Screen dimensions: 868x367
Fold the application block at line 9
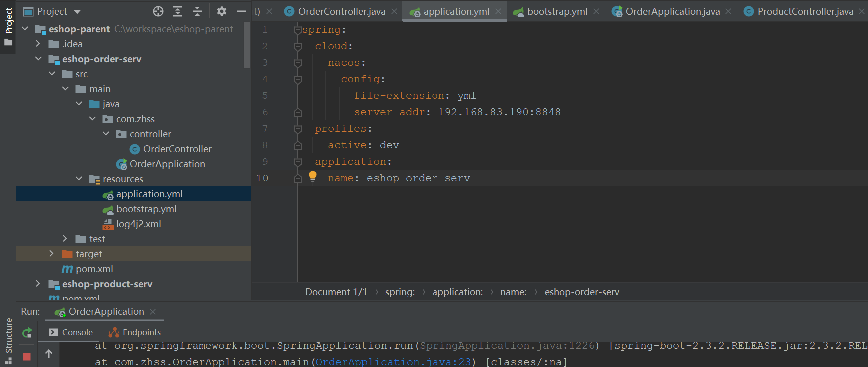[298, 162]
